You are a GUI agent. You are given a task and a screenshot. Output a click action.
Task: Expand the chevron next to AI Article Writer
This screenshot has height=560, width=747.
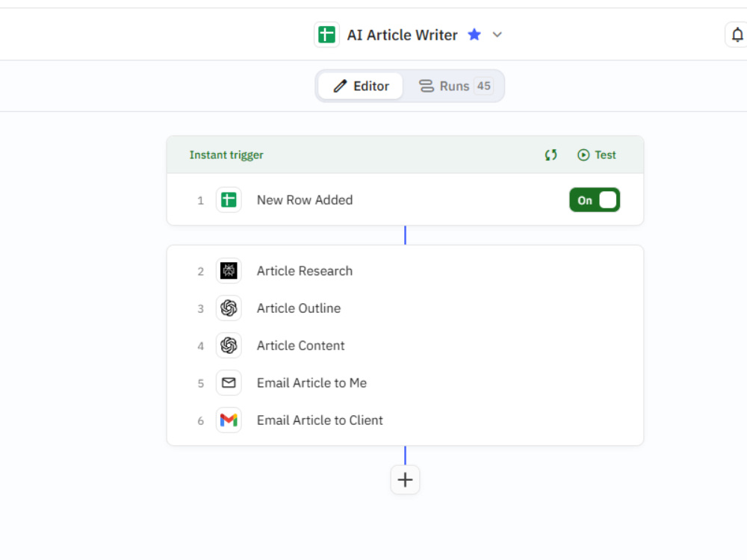[x=497, y=35]
